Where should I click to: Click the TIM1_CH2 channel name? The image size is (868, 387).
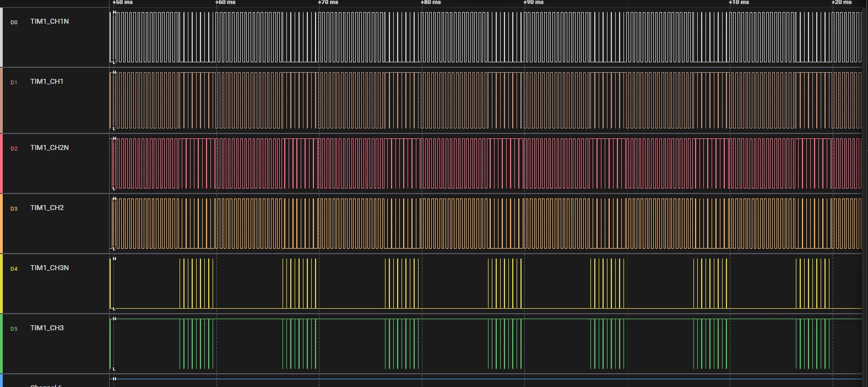(x=47, y=208)
